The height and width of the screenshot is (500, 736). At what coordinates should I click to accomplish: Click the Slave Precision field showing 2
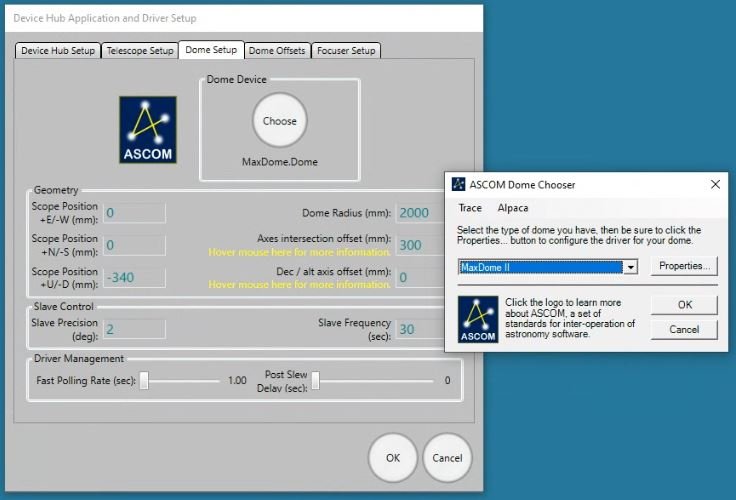[x=134, y=329]
